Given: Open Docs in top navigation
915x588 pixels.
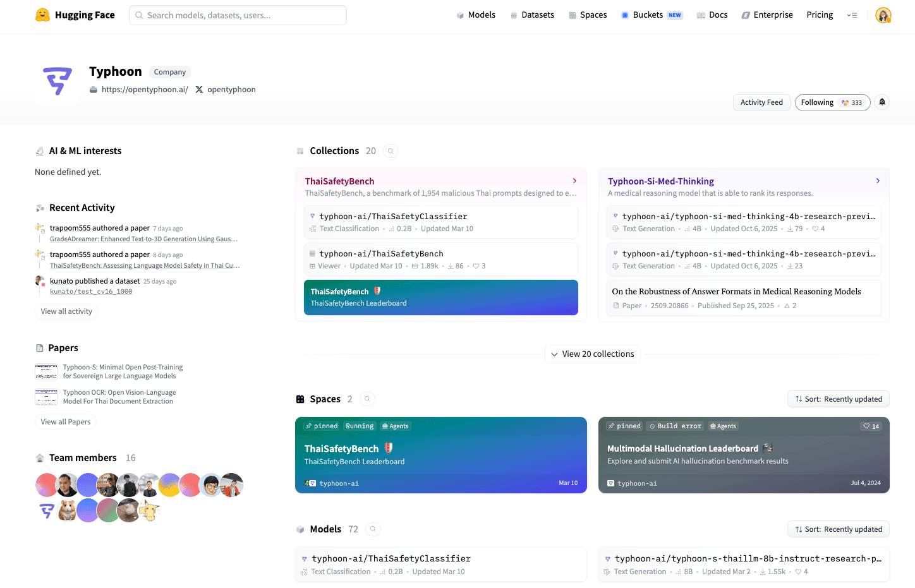Looking at the screenshot, I should coord(712,15).
